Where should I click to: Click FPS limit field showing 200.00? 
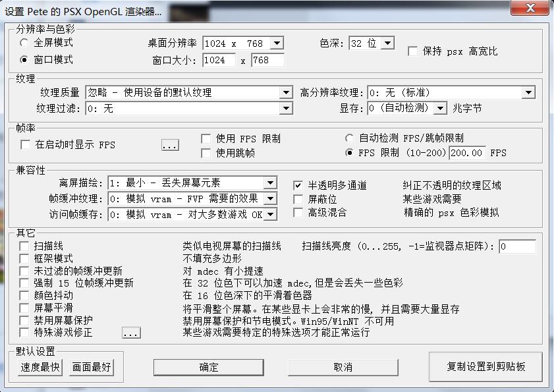click(467, 153)
